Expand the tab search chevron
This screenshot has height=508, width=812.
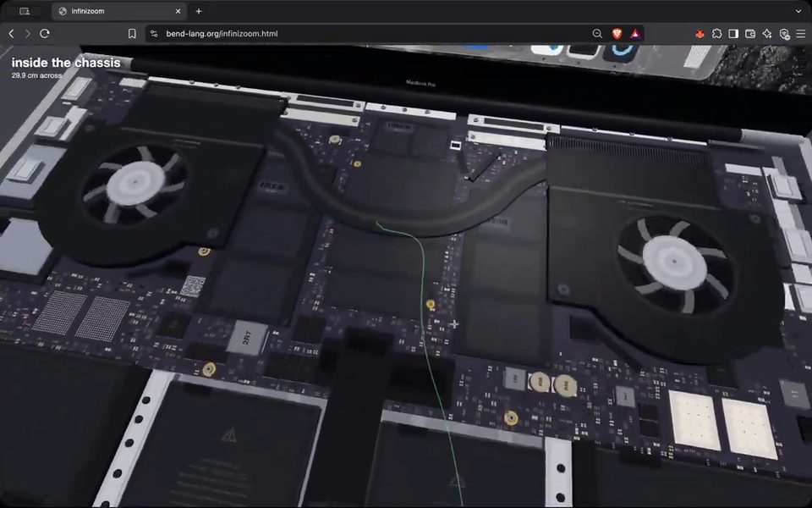798,11
